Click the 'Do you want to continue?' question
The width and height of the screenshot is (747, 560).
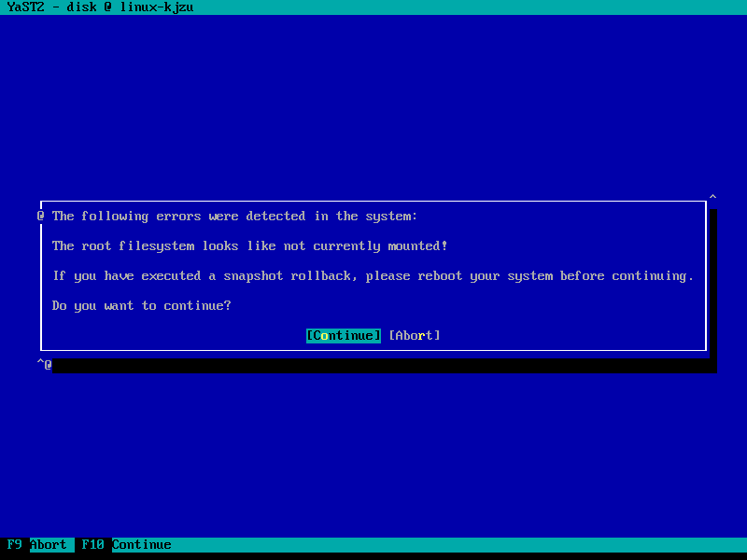pyautogui.click(x=141, y=305)
